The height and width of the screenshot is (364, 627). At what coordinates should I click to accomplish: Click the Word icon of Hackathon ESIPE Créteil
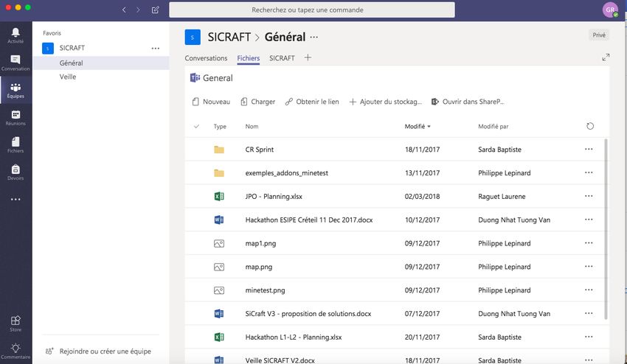coord(219,220)
